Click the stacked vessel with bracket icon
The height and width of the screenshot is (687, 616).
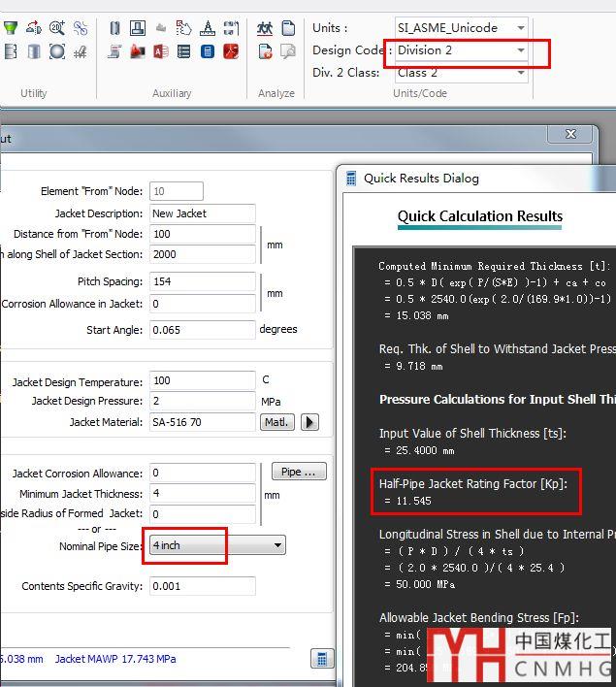click(11, 51)
